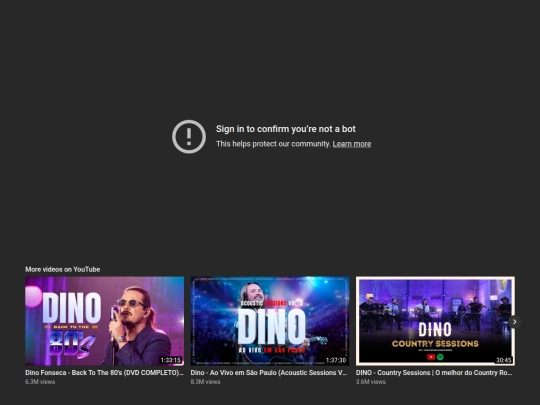Click the '6.3M views' text

click(x=40, y=382)
